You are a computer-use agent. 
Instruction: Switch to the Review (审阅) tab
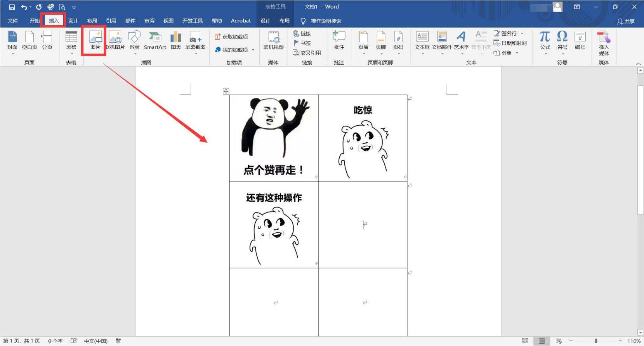[x=149, y=21]
